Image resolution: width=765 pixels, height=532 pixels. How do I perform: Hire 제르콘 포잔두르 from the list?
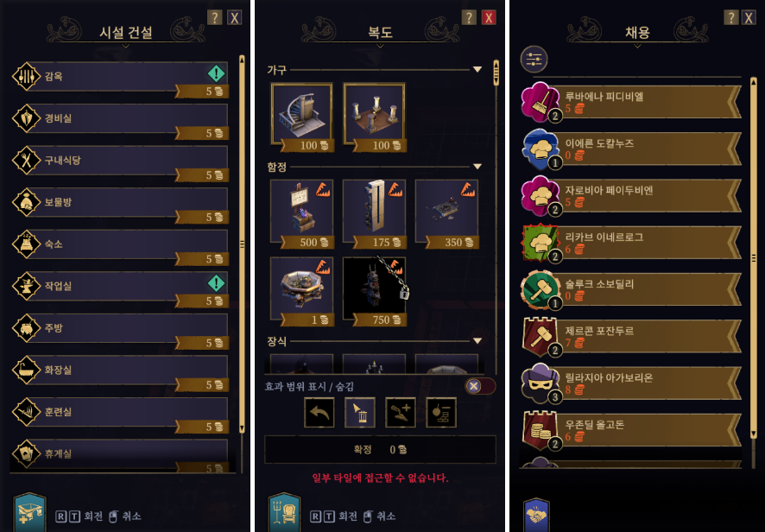(632, 336)
